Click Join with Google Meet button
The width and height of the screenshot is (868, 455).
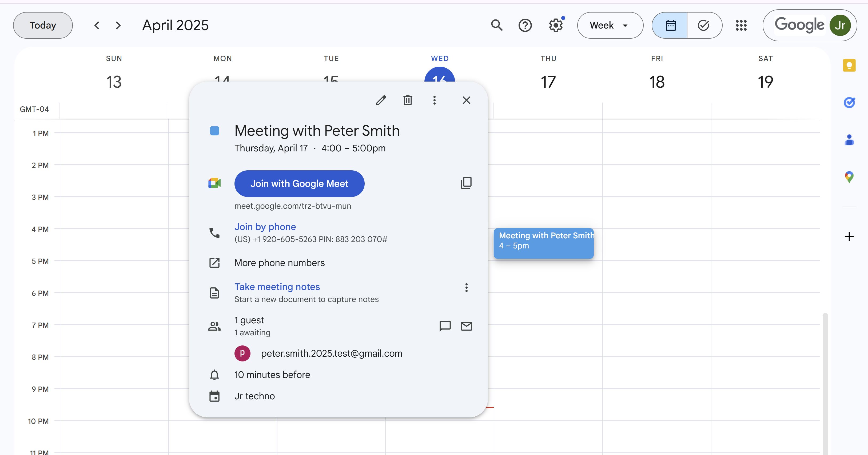[299, 184]
